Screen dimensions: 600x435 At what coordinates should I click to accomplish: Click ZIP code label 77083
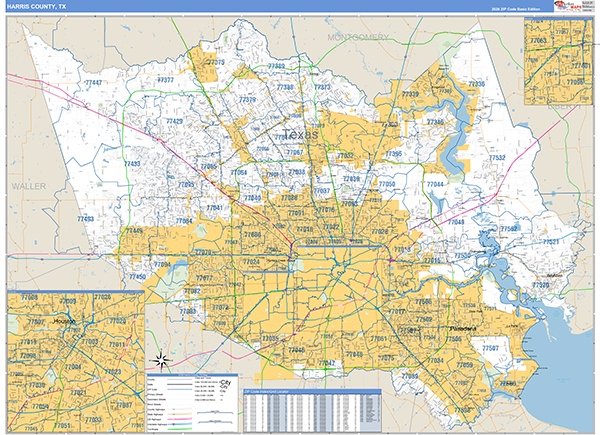click(x=188, y=311)
